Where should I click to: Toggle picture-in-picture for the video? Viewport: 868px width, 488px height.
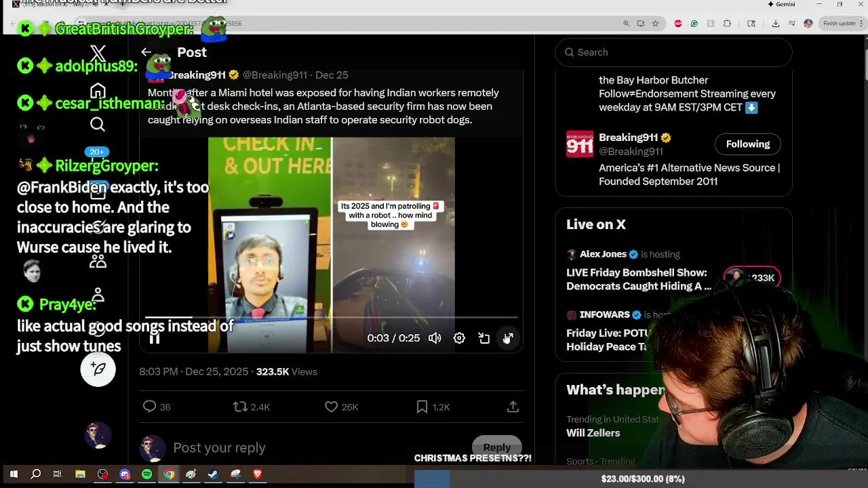point(484,338)
